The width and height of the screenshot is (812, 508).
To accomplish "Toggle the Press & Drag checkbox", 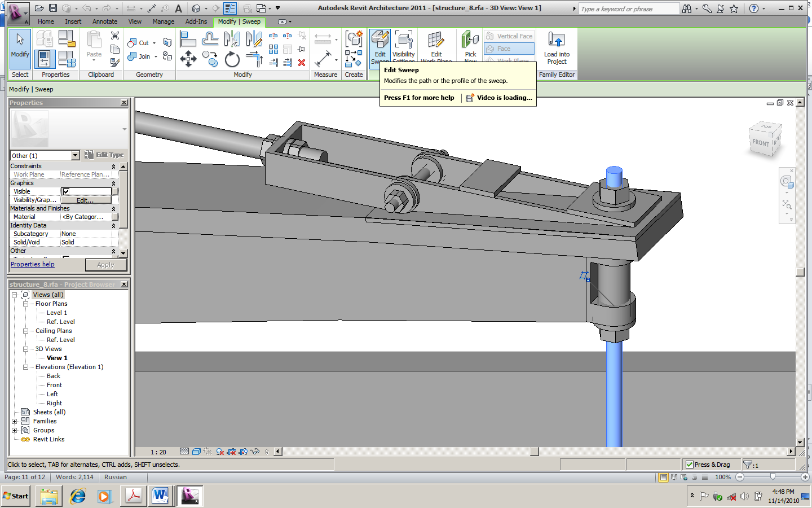I will pyautogui.click(x=690, y=465).
